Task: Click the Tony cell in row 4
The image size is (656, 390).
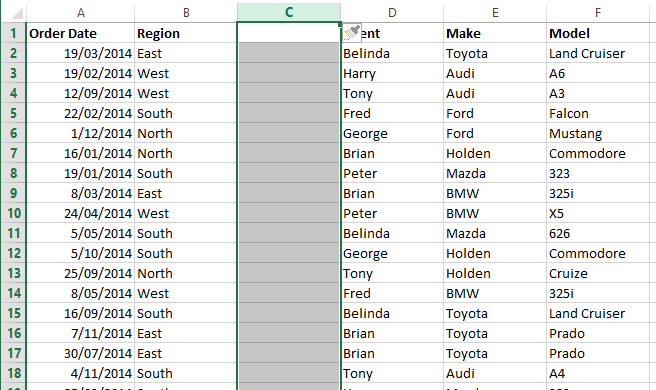Action: click(392, 93)
